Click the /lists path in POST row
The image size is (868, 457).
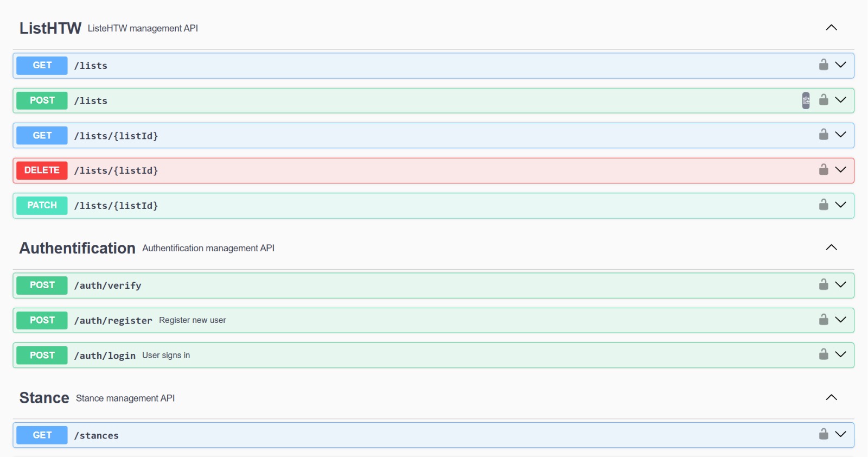(91, 101)
